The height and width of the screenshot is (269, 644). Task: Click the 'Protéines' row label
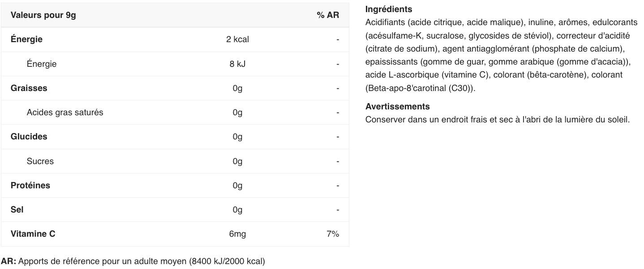coord(30,186)
